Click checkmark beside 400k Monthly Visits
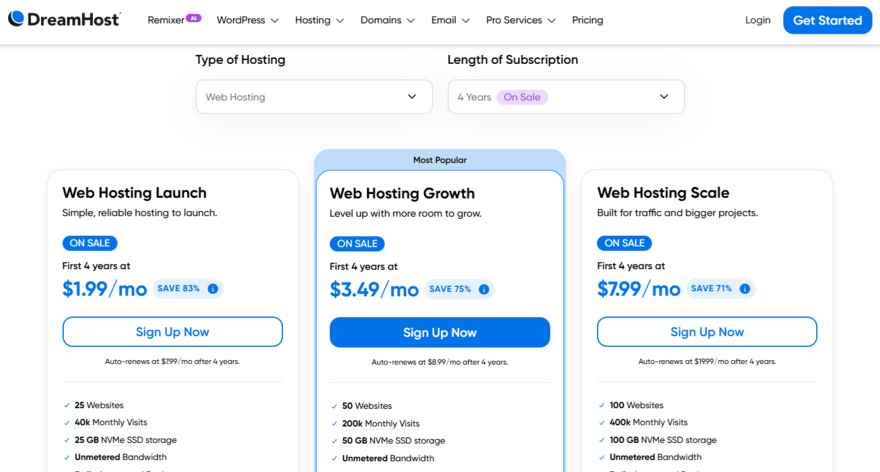This screenshot has height=472, width=880. pos(602,423)
